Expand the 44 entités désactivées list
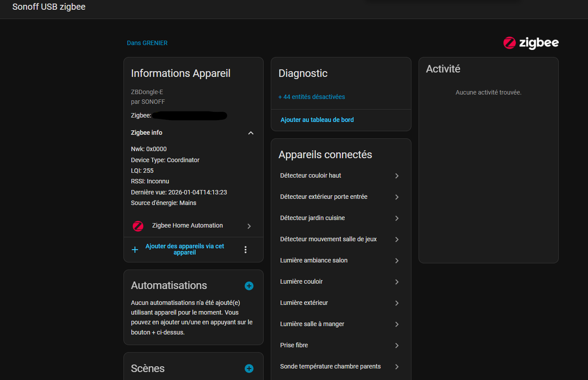Screen dimensions: 588x380 click(x=311, y=97)
